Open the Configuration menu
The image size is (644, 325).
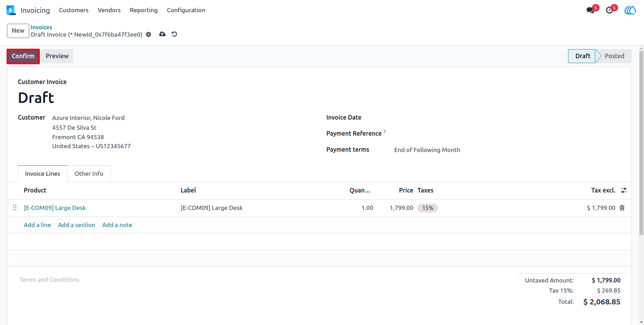pyautogui.click(x=186, y=10)
